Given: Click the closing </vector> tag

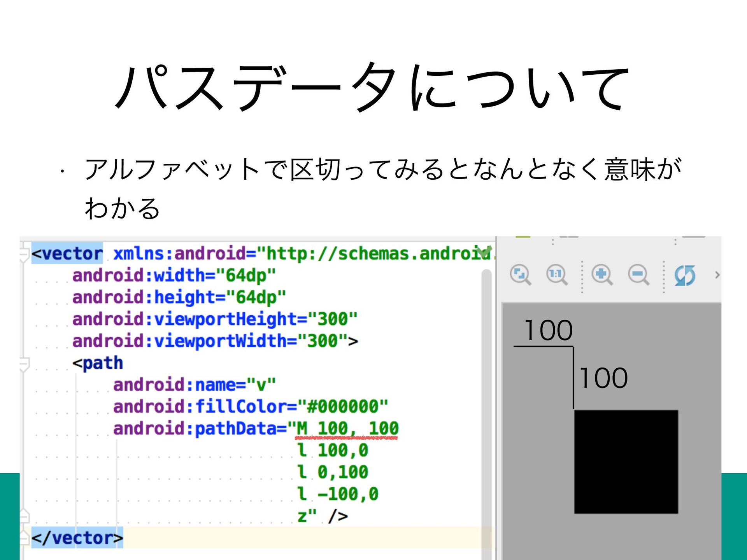Looking at the screenshot, I should point(77,538).
